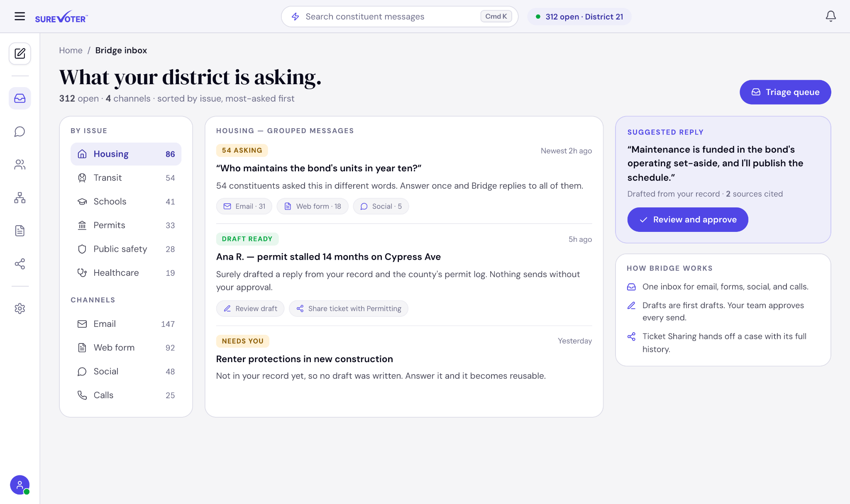Open the people icon in sidebar
The image size is (850, 504).
(x=20, y=165)
